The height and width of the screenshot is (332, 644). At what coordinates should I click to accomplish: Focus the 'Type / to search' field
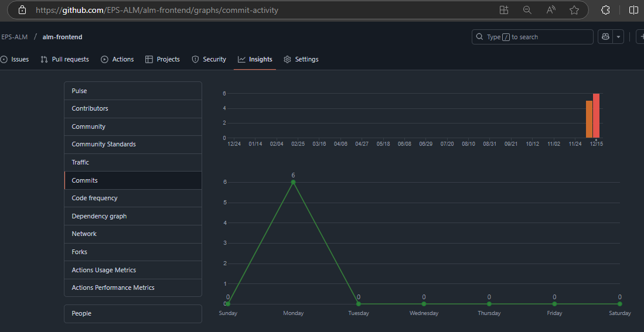(532, 37)
